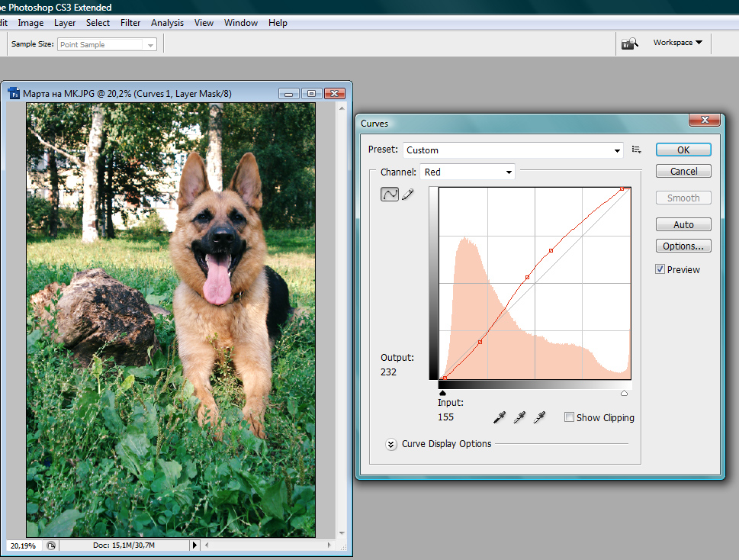Click the status bar document info icon

[x=51, y=546]
